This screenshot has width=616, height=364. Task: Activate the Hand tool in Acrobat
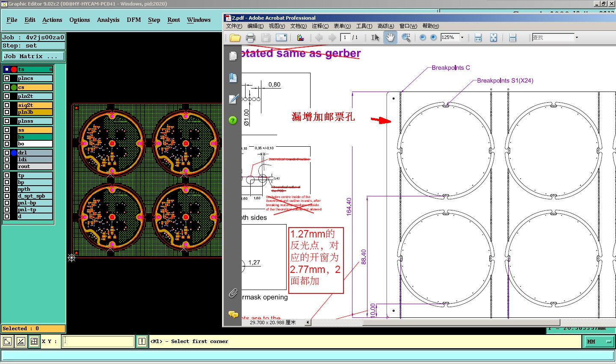pyautogui.click(x=390, y=38)
